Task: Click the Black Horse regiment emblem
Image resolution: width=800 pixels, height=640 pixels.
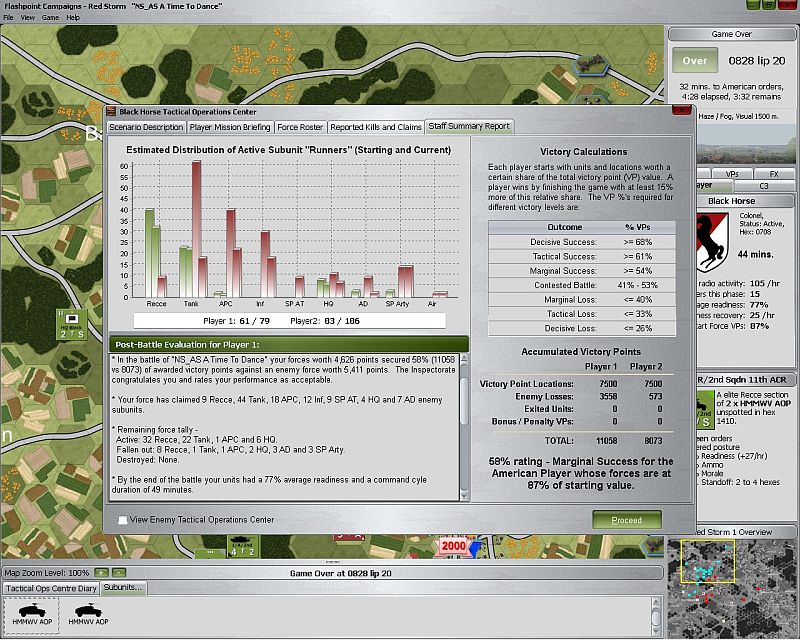Action: pos(712,243)
